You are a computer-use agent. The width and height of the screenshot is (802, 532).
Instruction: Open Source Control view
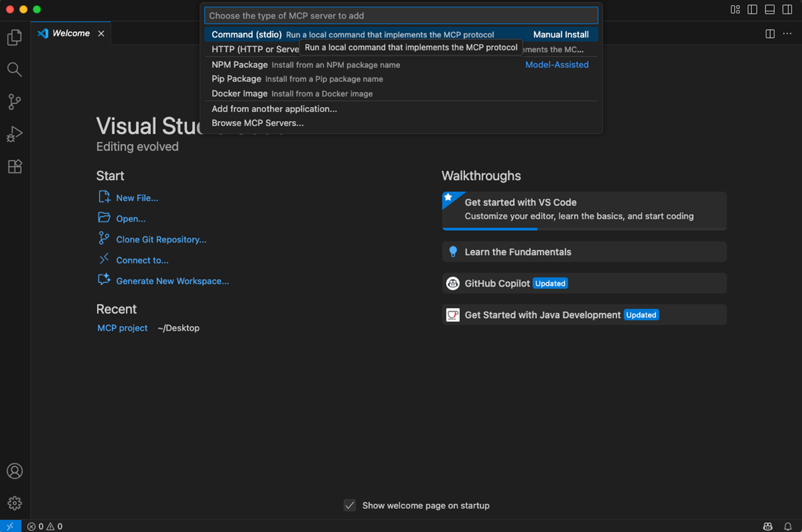[x=15, y=102]
